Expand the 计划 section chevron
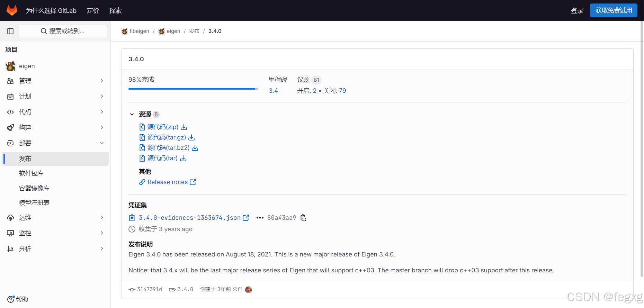 click(x=102, y=96)
